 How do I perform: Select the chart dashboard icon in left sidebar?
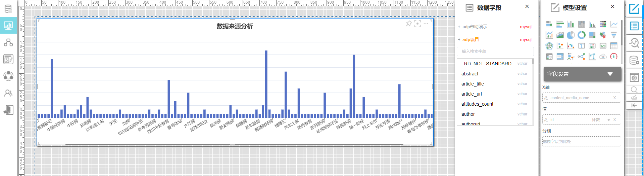click(8, 25)
